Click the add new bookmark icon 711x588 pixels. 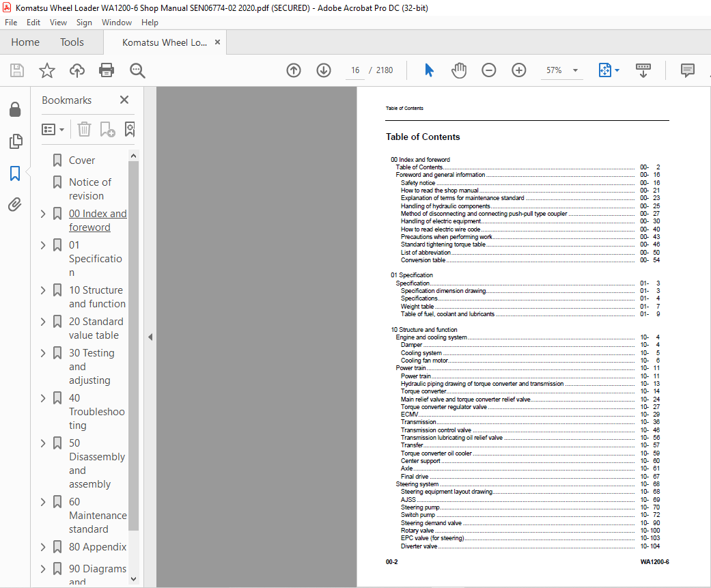click(x=107, y=130)
